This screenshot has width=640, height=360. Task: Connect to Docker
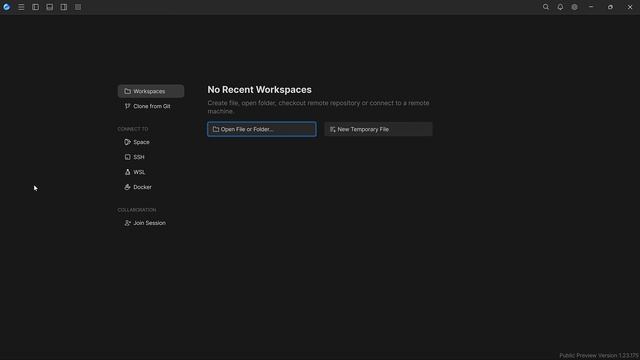click(x=151, y=187)
